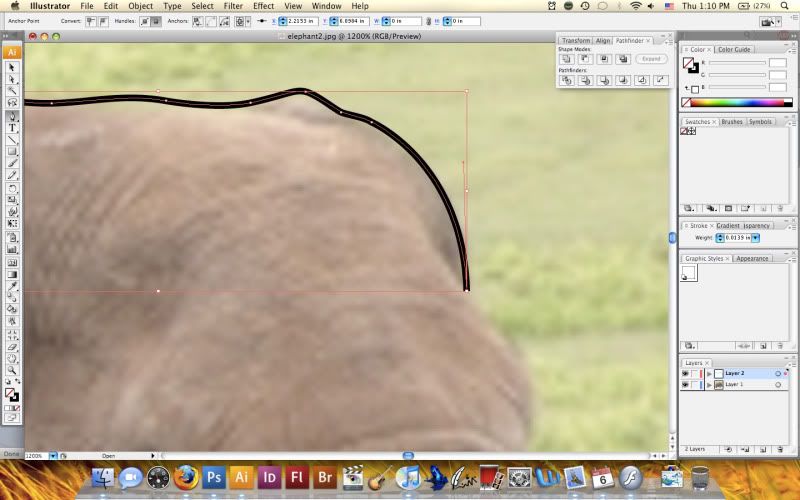Click the first Shape Modes icon in Pathfinder
Viewport: 800px width, 500px height.
566,59
